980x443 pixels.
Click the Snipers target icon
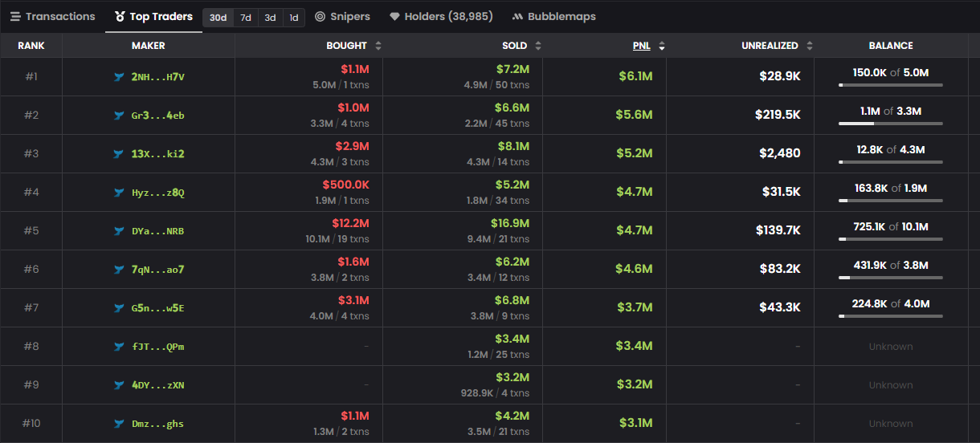[x=320, y=16]
